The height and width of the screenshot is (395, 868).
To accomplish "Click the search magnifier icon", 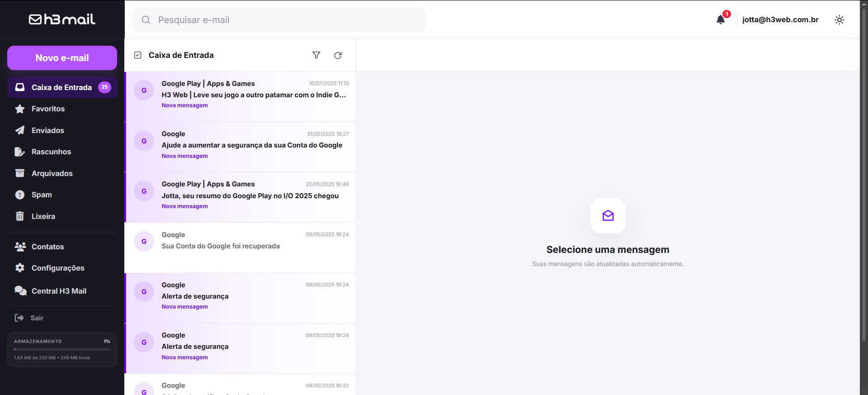I will point(146,20).
